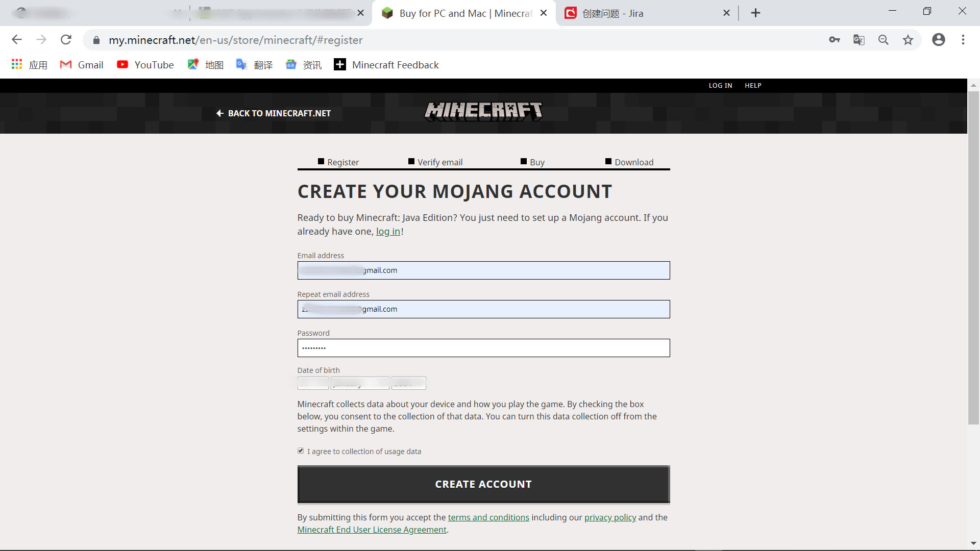
Task: Open the Chrome profile avatar icon
Action: 939,40
